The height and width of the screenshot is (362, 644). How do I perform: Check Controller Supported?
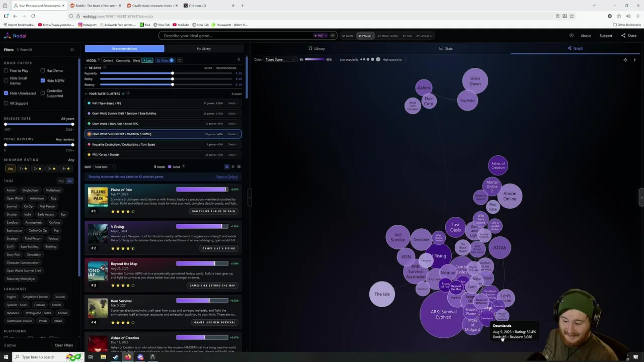(x=43, y=93)
